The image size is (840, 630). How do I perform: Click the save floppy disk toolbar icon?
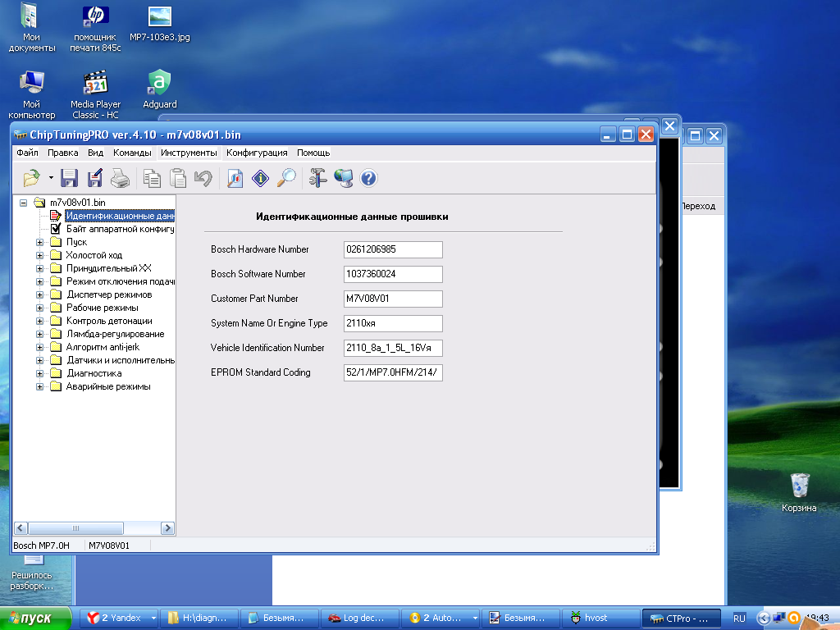coord(70,177)
